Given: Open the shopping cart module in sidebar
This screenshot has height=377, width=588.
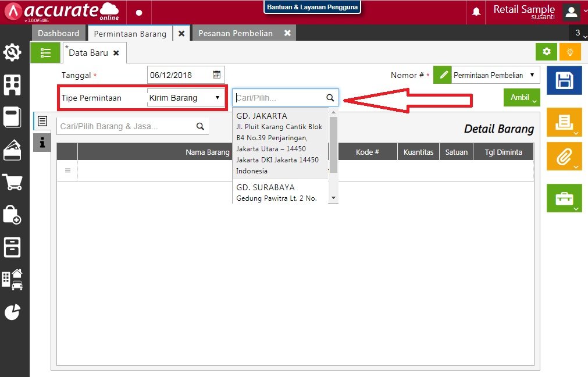Looking at the screenshot, I should [x=12, y=182].
